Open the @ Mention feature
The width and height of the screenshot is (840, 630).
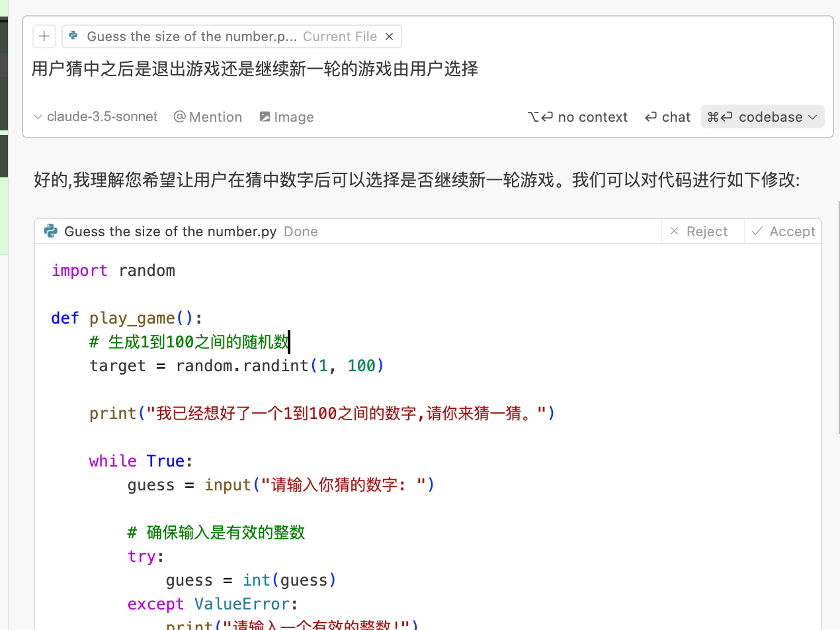207,116
